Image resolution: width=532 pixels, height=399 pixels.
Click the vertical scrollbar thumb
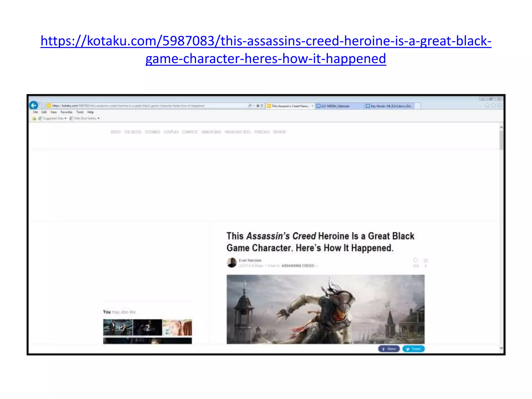pyautogui.click(x=501, y=140)
